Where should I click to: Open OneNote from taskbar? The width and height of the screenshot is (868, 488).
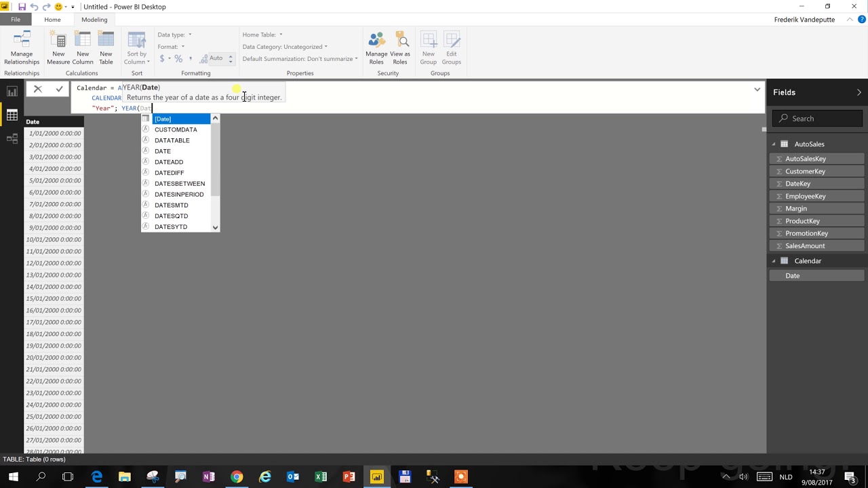[208, 476]
